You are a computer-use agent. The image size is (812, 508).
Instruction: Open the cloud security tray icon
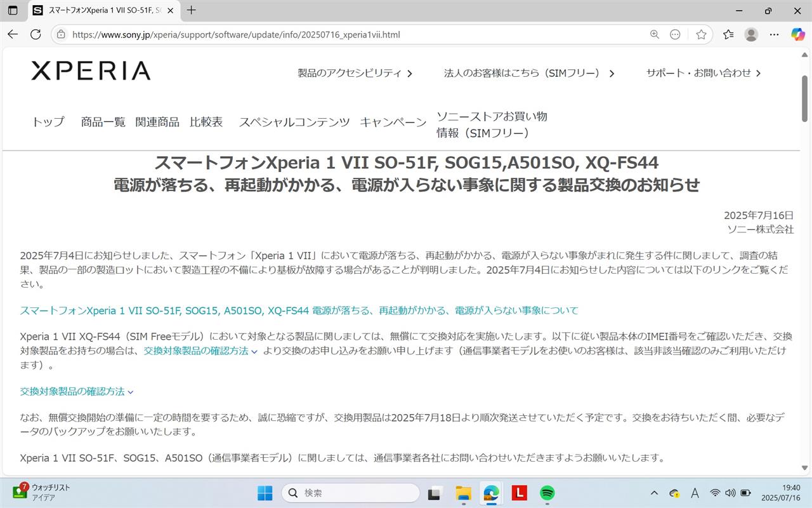click(x=674, y=493)
